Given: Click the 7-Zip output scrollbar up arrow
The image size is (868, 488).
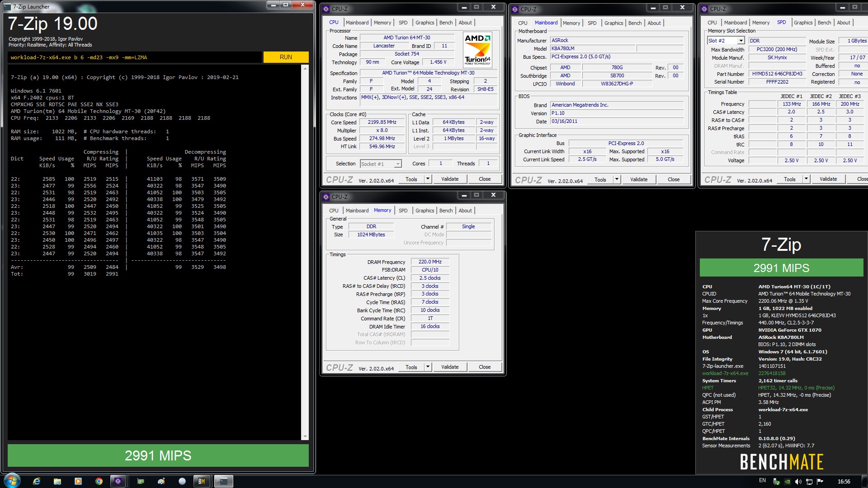Looking at the screenshot, I should point(305,68).
